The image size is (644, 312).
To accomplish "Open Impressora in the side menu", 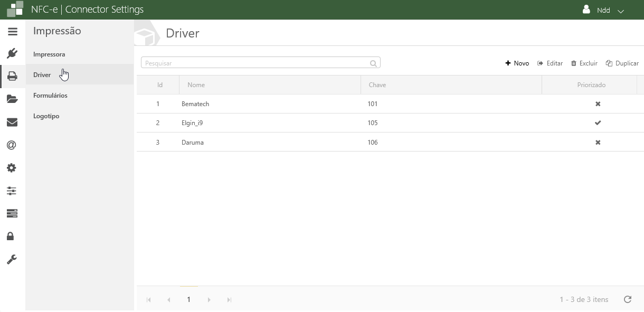I will (x=49, y=54).
